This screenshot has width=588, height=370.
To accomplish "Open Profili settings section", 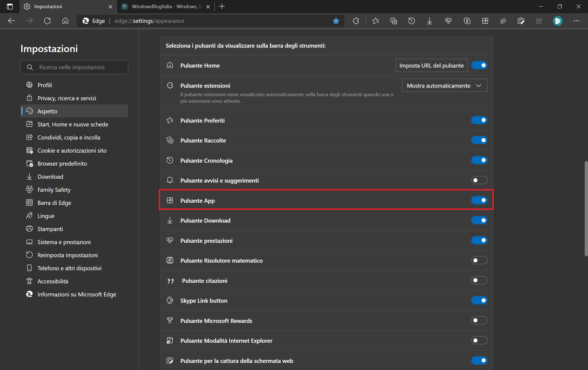I will tap(74, 85).
